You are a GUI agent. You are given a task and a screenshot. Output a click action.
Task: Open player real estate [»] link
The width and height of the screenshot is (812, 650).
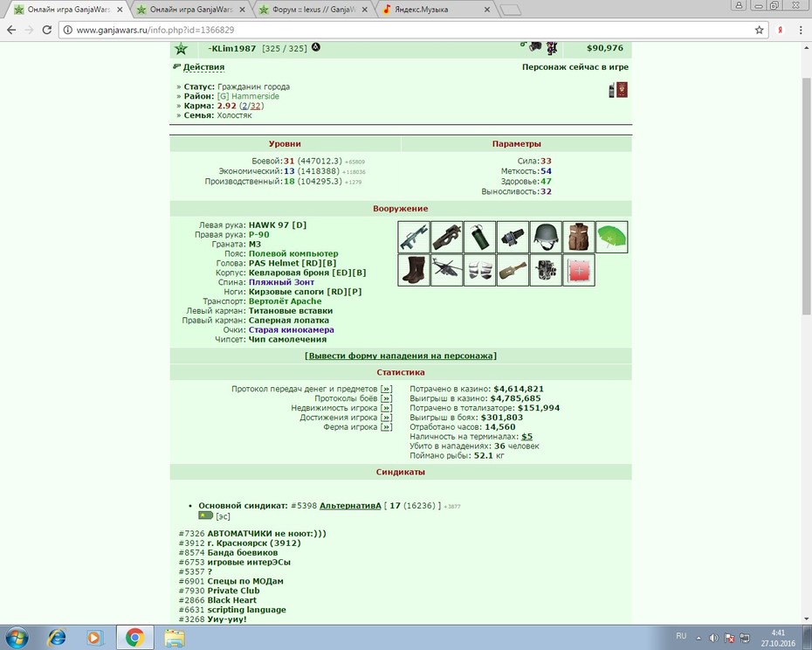click(x=386, y=408)
